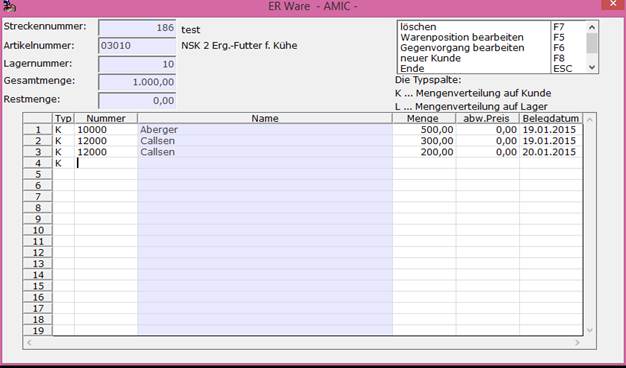Screen dimensions: 626x368
Task: Click grid horizontal scrollbar right arrow
Action: pyautogui.click(x=577, y=342)
